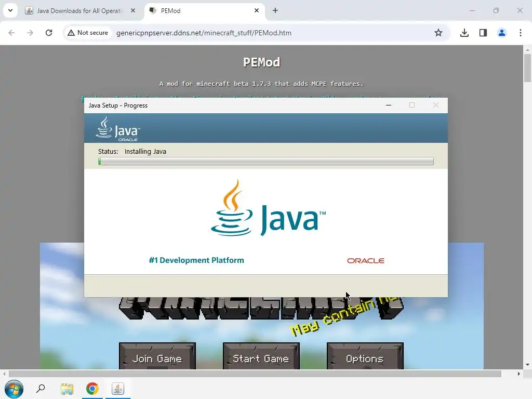Toggle Chrome side panel
This screenshot has height=399, width=532.
[x=483, y=33]
